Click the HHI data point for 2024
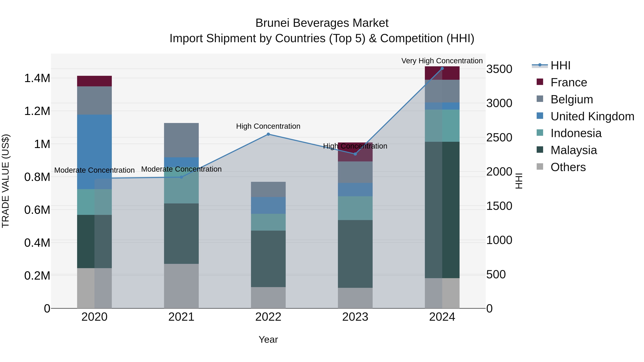 [x=442, y=68]
